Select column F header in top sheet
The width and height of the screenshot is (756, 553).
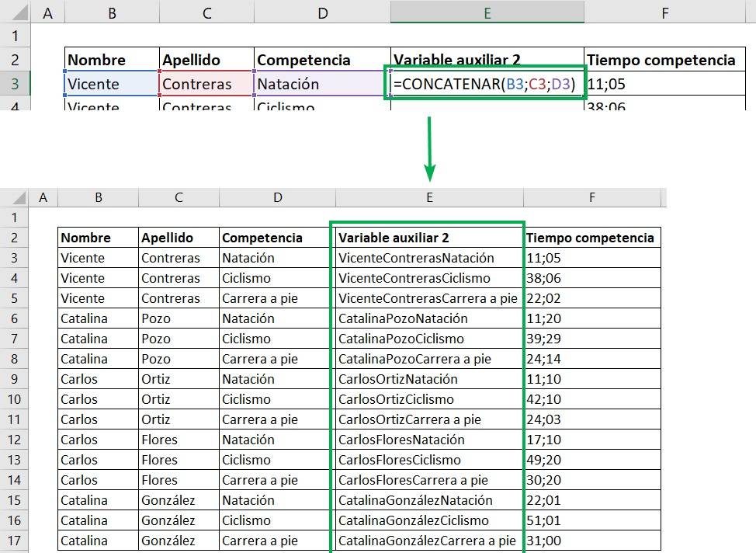[x=665, y=12]
